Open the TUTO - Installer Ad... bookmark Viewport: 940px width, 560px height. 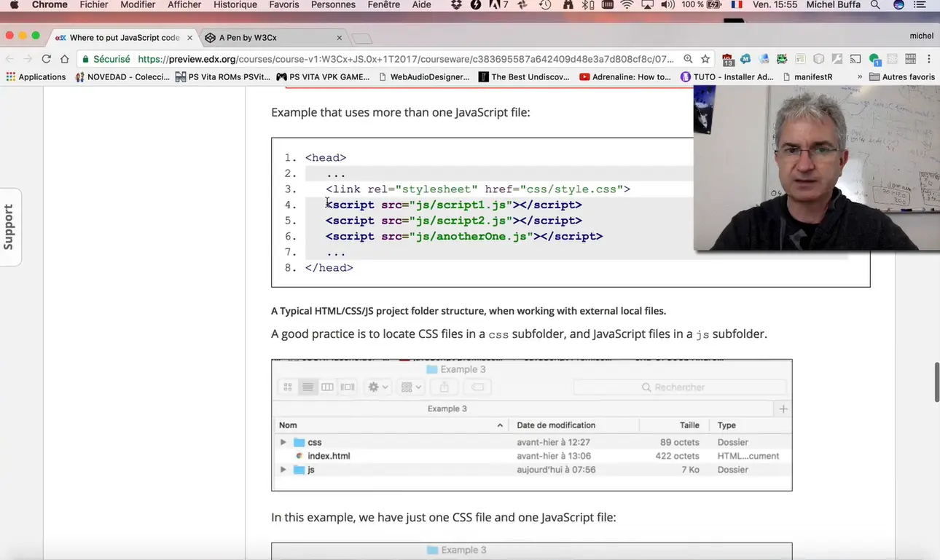(726, 76)
